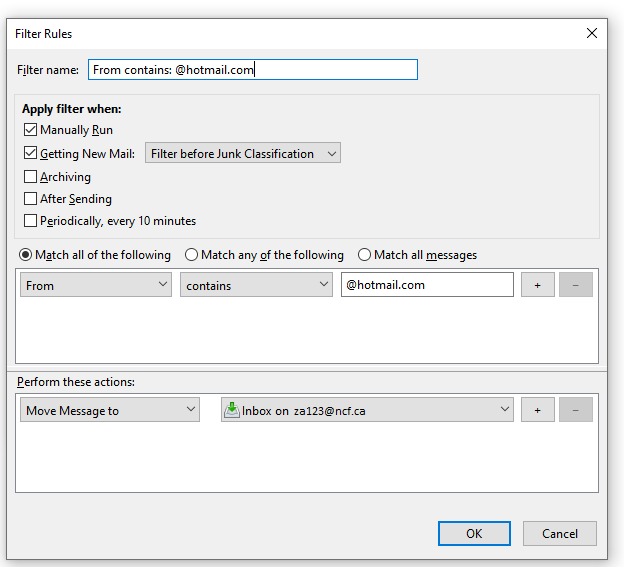Image resolution: width=629 pixels, height=577 pixels.
Task: Open Filter before Junk Classification dropdown
Action: point(243,153)
